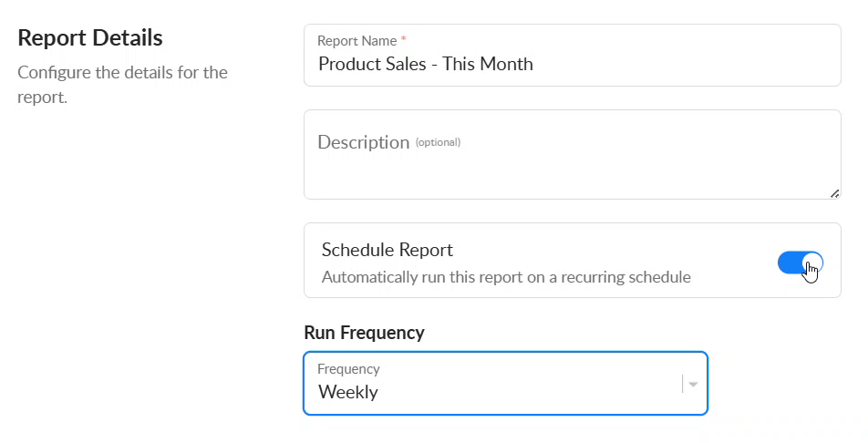Screen dimensions: 868x443
Task: Click the small Frequency label inside dropdown
Action: [x=348, y=369]
